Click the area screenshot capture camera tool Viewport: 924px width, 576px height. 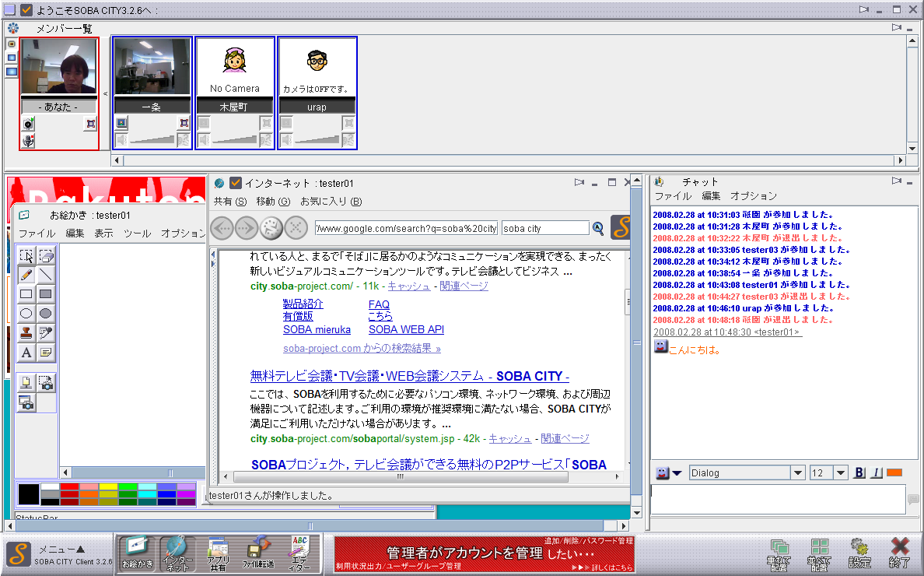tap(45, 383)
